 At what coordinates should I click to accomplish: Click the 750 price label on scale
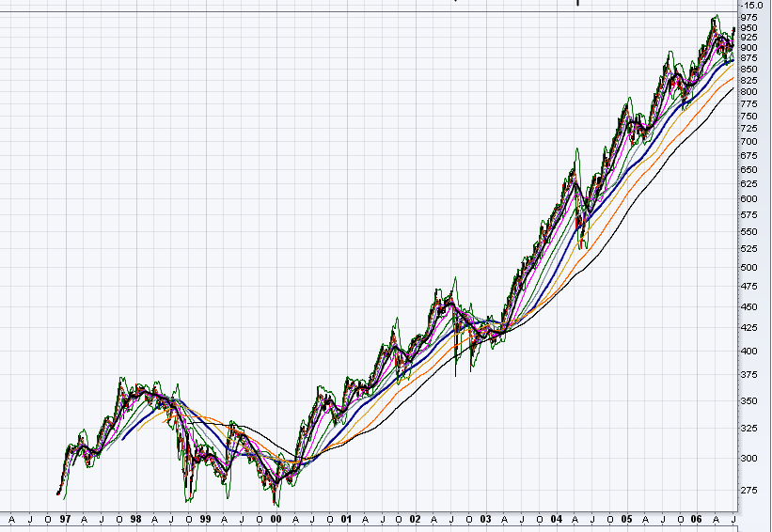coord(748,117)
